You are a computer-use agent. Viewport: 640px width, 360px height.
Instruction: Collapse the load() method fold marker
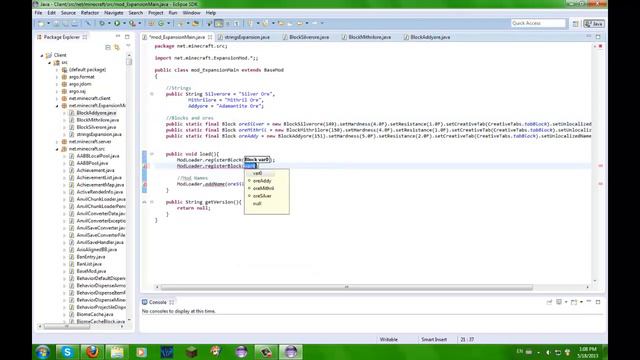(x=152, y=154)
